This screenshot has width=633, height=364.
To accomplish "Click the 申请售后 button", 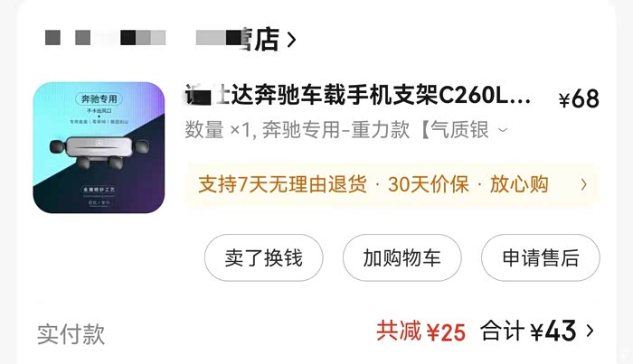I will pos(541,257).
